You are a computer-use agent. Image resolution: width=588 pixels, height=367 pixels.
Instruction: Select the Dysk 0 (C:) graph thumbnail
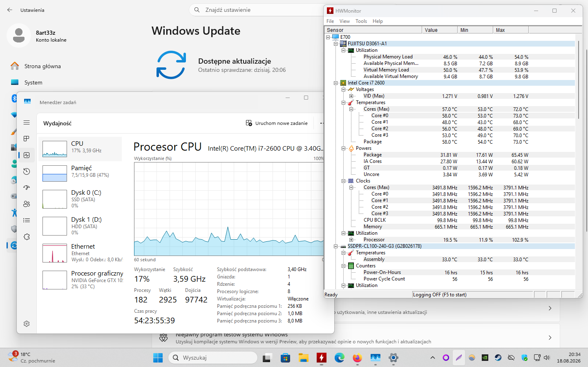click(x=55, y=199)
